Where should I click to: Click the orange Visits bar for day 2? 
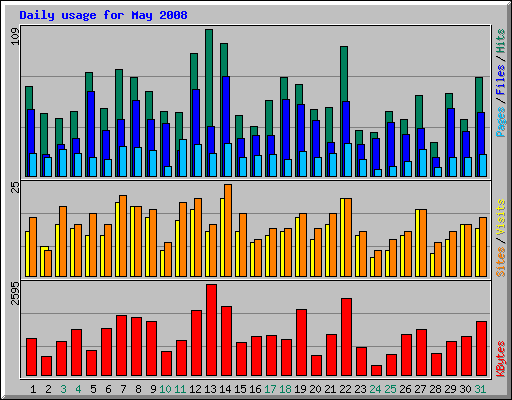48,263
